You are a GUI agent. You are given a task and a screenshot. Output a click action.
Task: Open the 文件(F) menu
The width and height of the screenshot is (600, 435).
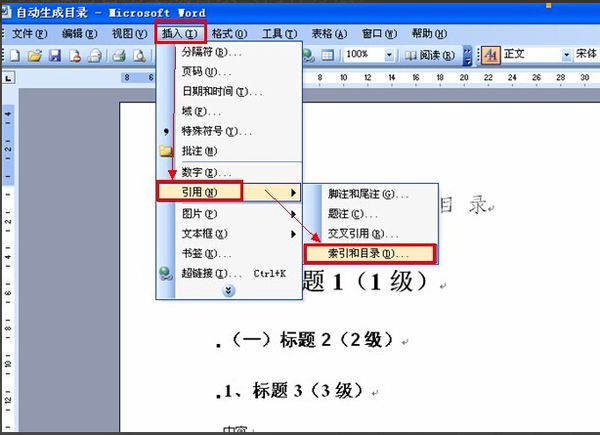[29, 34]
